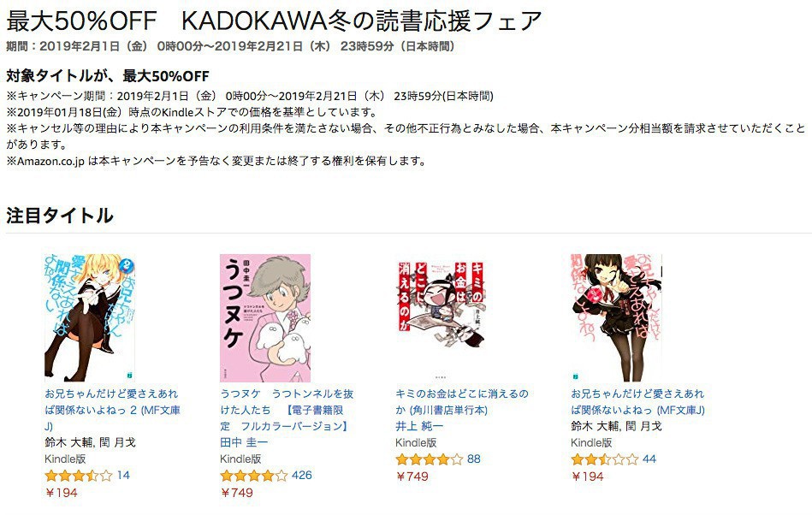812x515 pixels.
Task: Open the 44 review count link
Action: pos(649,459)
